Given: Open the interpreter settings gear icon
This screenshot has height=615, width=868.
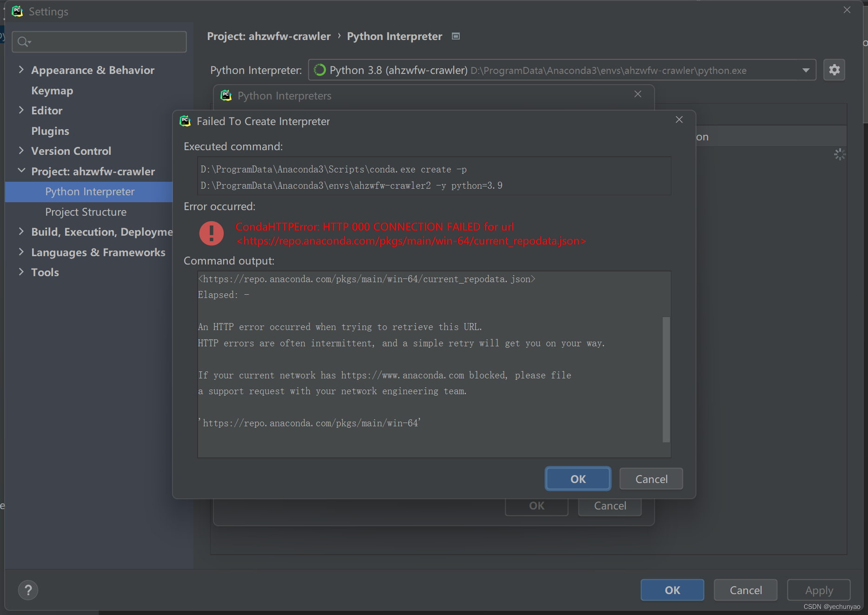Looking at the screenshot, I should 834,70.
